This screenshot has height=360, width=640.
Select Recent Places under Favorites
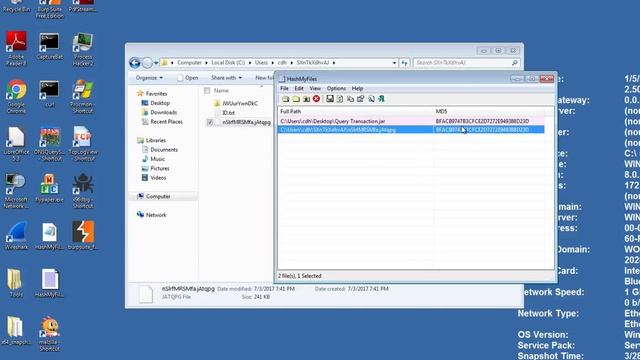(166, 122)
